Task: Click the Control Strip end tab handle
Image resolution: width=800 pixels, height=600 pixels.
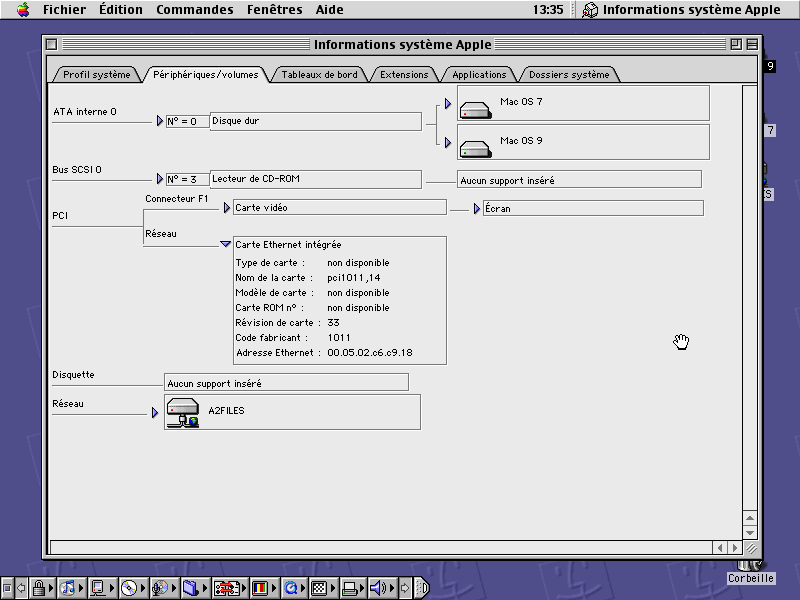Action: pyautogui.click(x=422, y=588)
